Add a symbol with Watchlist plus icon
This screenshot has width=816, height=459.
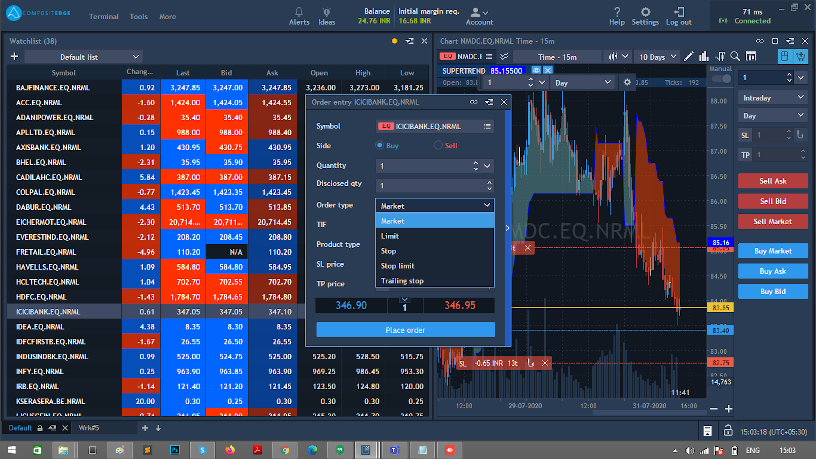click(15, 56)
